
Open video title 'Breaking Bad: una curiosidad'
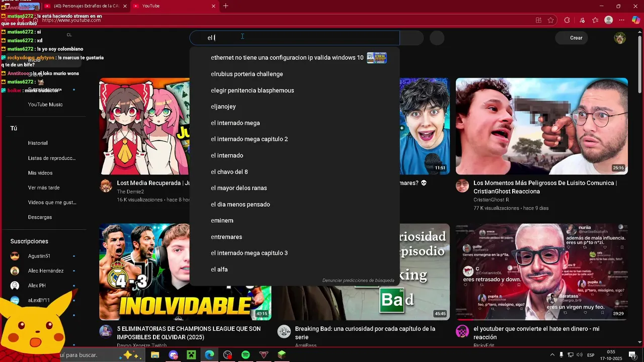tap(365, 333)
